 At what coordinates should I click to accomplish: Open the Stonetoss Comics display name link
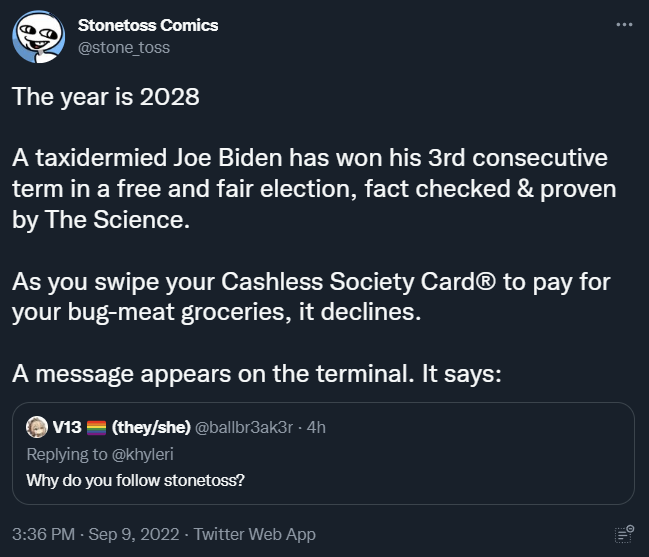147,25
